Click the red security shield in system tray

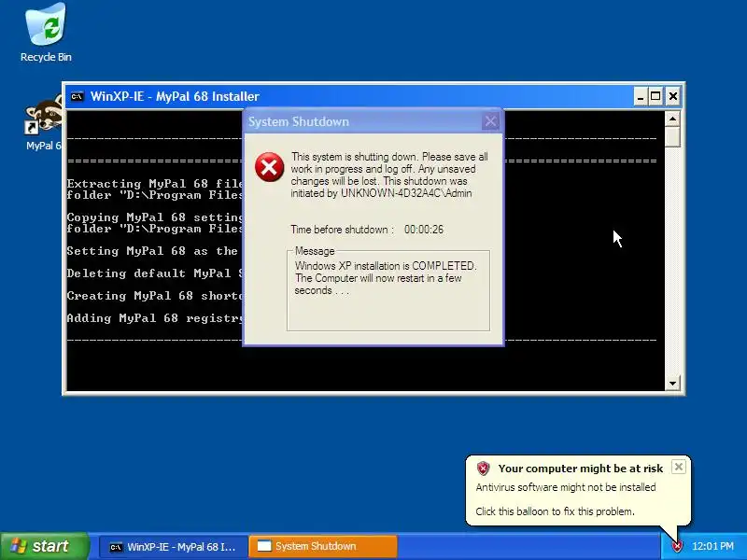click(676, 546)
